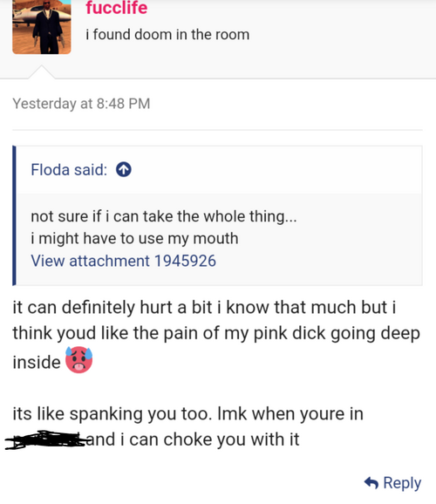
Task: Open the "Yesterday at 8:48 PM" post permalink
Action: point(81,104)
